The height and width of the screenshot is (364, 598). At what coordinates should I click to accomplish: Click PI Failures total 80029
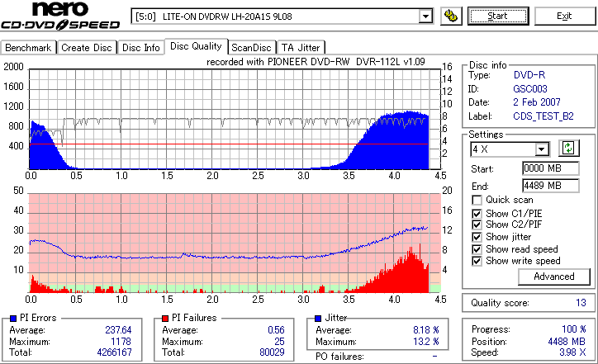pos(272,352)
